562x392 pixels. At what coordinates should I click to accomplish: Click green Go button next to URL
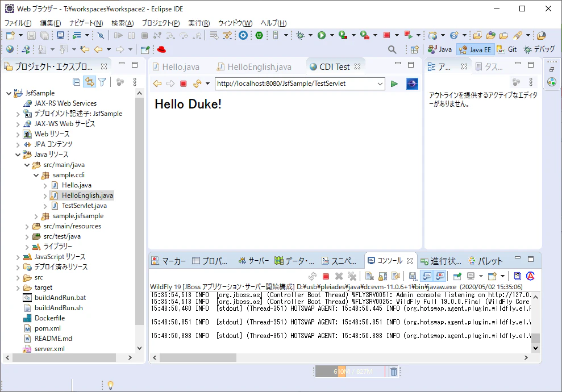pos(394,84)
